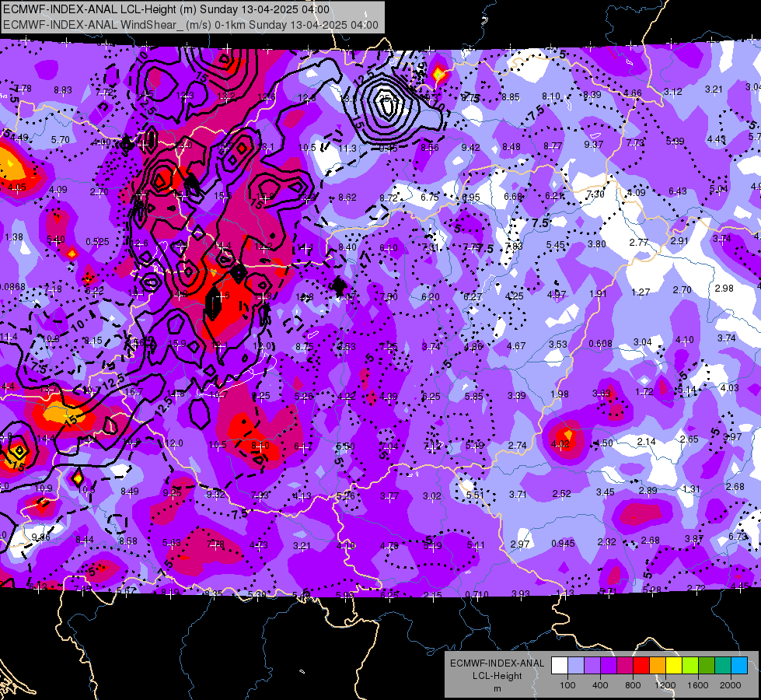The width and height of the screenshot is (761, 700).
Task: Click the LCL-Height title line at top
Action: point(166,9)
